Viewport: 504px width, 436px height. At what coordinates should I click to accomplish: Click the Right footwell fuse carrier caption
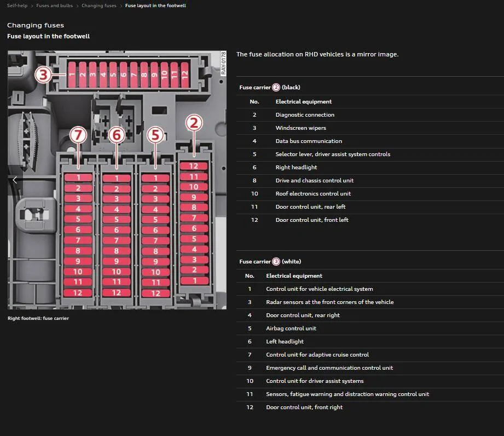38,318
